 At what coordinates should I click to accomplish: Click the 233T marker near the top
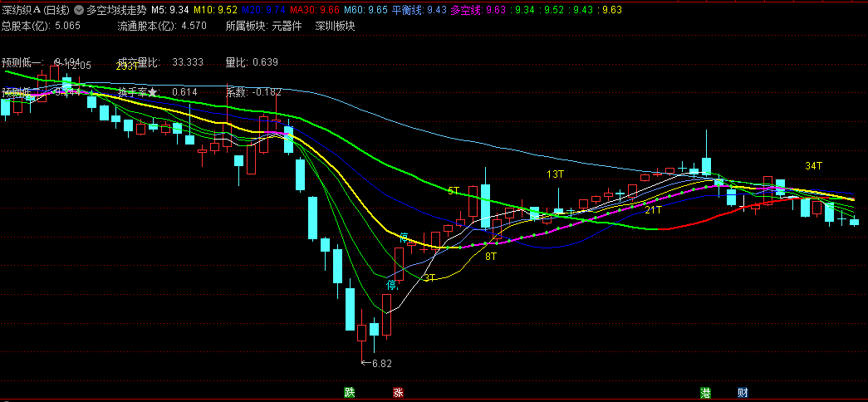point(127,66)
